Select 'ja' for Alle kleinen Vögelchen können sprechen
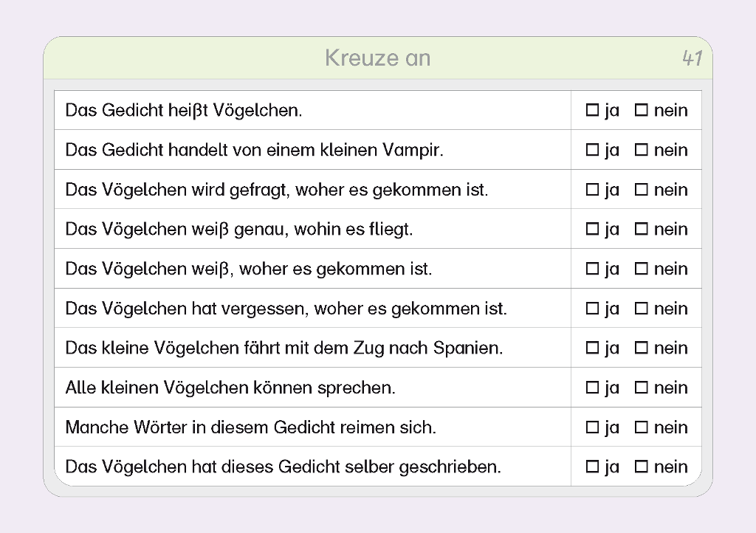 (592, 388)
